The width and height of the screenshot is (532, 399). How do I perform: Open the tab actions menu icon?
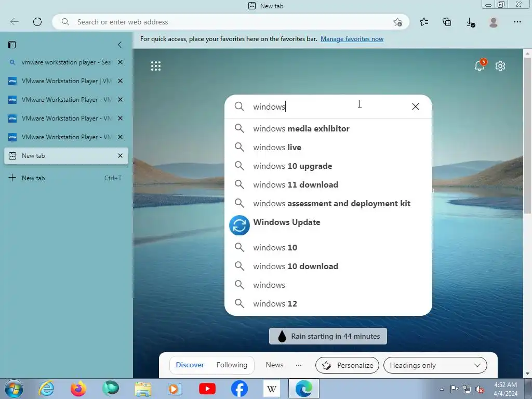[x=12, y=45]
